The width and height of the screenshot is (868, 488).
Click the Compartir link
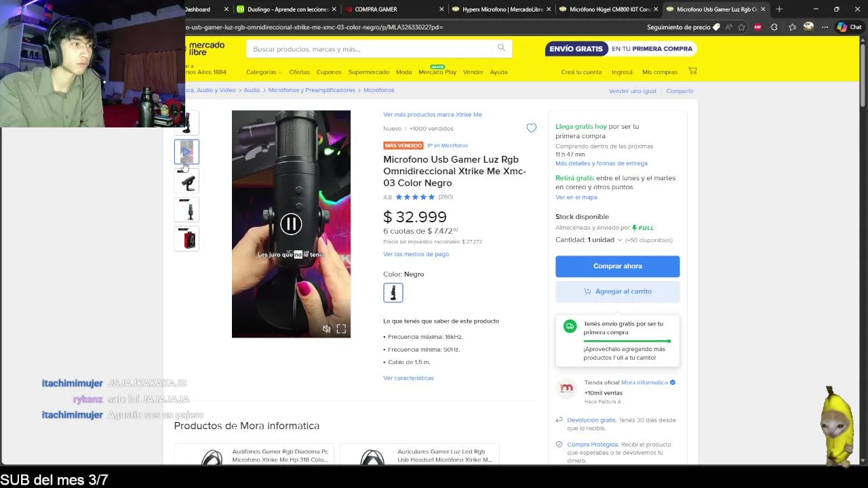679,91
